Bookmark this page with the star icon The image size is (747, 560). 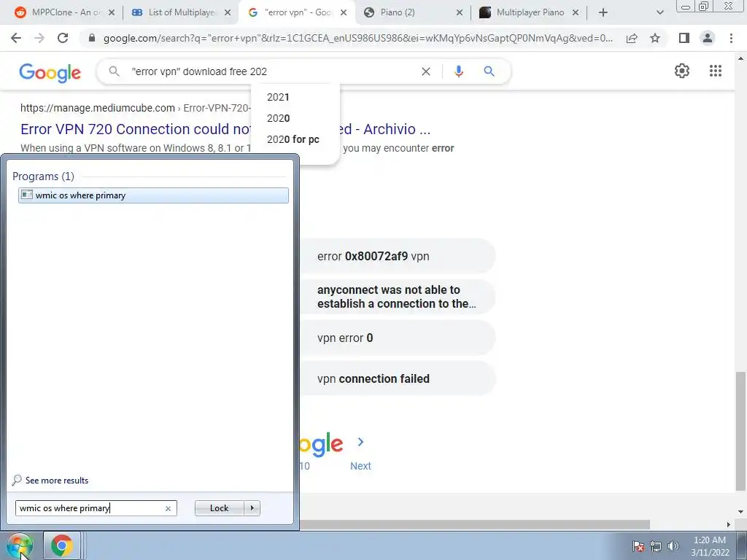[655, 38]
